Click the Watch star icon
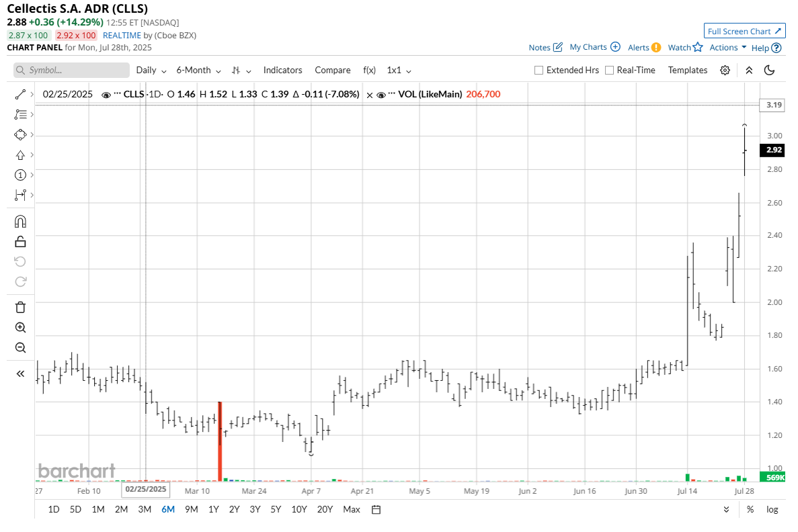This screenshot has width=798, height=532. click(x=698, y=47)
